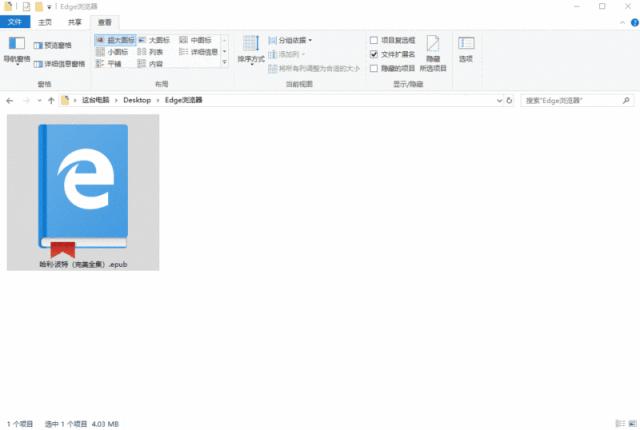Image resolution: width=640 pixels, height=430 pixels.
Task: Choose 中图标 (Medium icons) layout
Action: pos(196,40)
